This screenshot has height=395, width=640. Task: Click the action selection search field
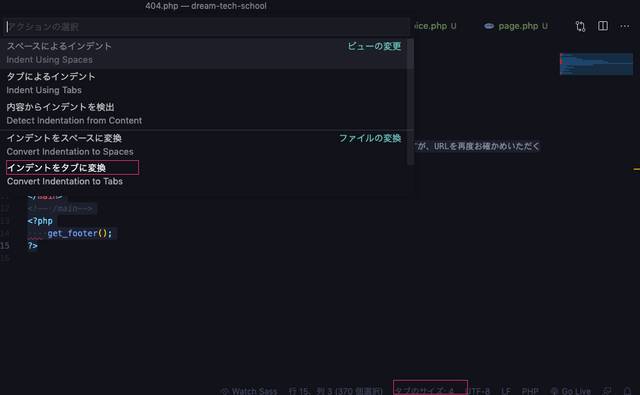[207, 27]
